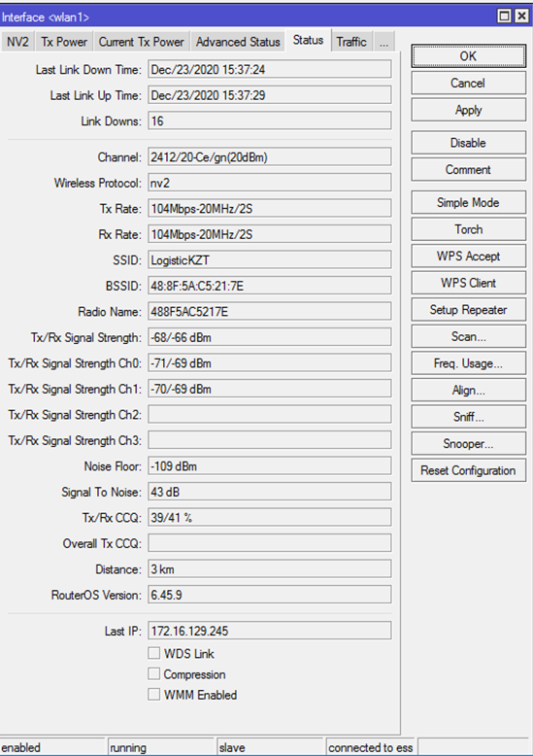The width and height of the screenshot is (533, 756).
Task: Click the 'enabled' status bar entry
Action: pos(52,747)
